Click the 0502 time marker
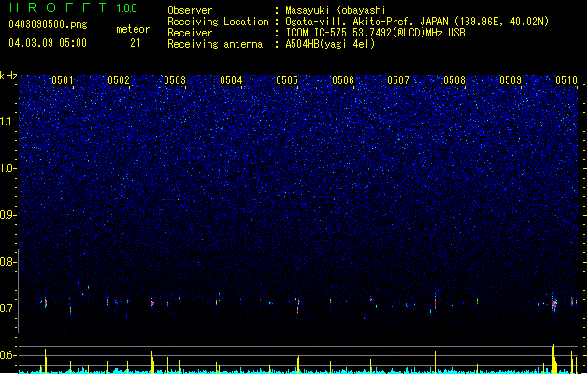The image size is (588, 374). (x=119, y=79)
